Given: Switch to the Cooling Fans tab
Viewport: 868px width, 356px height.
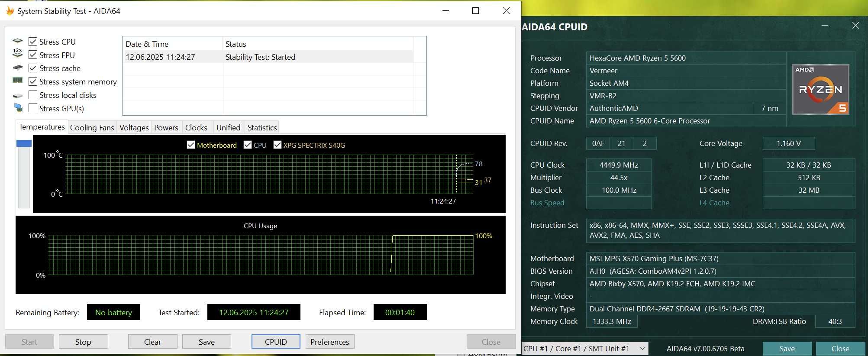Looking at the screenshot, I should (92, 127).
